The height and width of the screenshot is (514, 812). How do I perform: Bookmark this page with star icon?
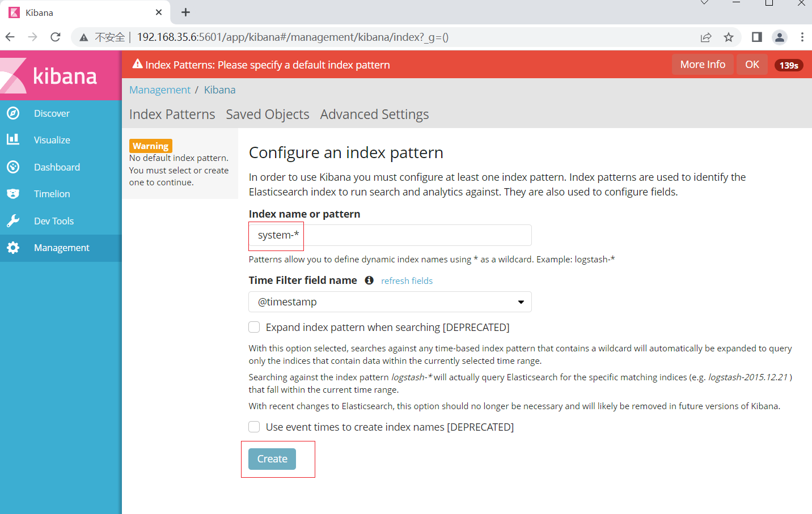coord(729,37)
